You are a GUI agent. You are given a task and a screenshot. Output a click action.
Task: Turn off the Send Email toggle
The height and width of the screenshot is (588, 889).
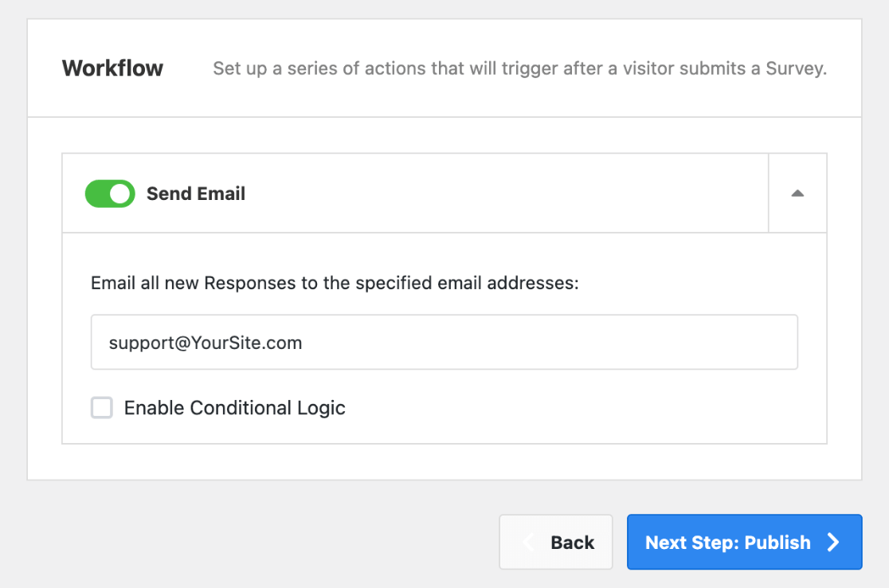pos(110,194)
